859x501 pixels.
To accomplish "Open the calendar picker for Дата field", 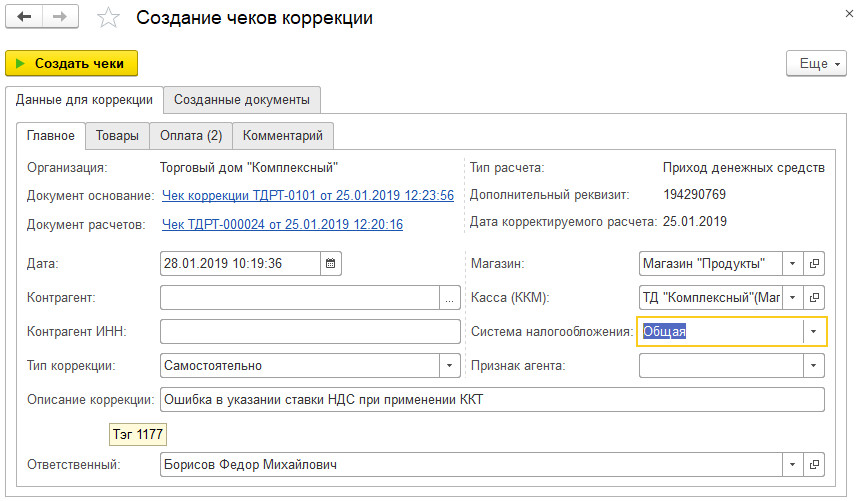I will [331, 264].
